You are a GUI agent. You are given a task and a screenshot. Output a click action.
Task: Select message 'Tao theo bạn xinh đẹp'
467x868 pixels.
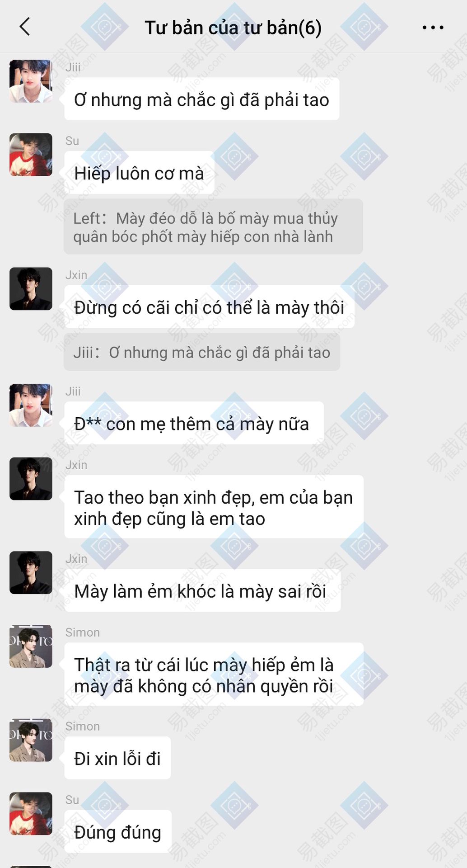pos(214,507)
